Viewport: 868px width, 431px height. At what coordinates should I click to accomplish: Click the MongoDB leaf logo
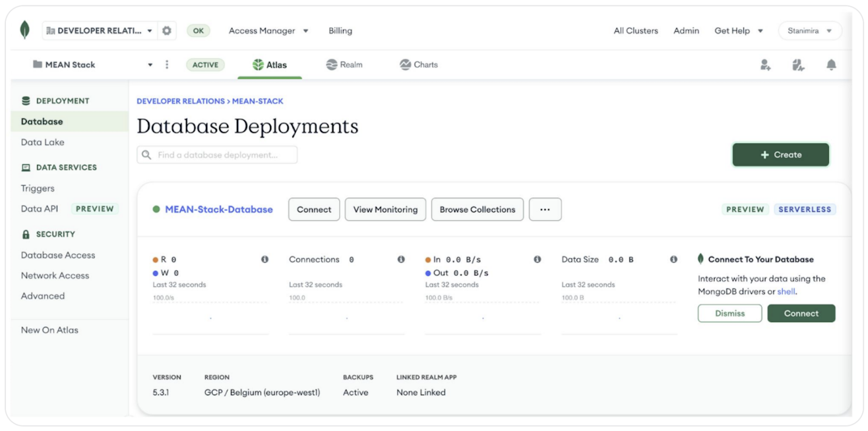pyautogui.click(x=24, y=30)
